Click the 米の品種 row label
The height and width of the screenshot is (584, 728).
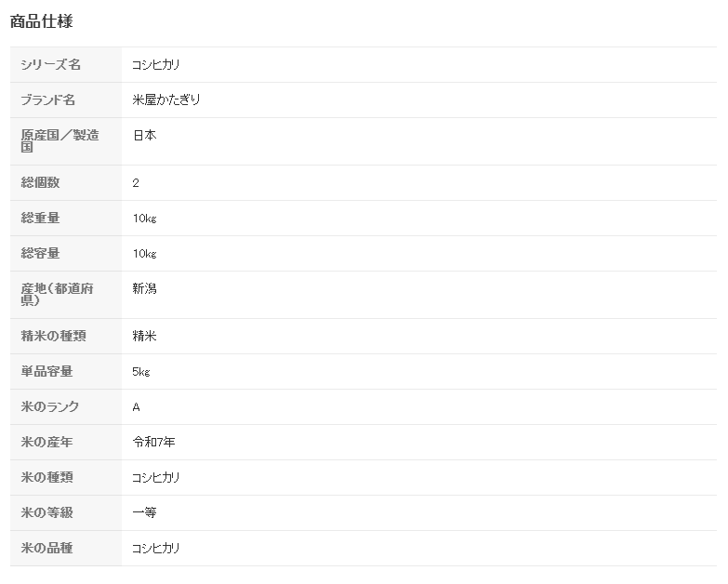(x=46, y=549)
